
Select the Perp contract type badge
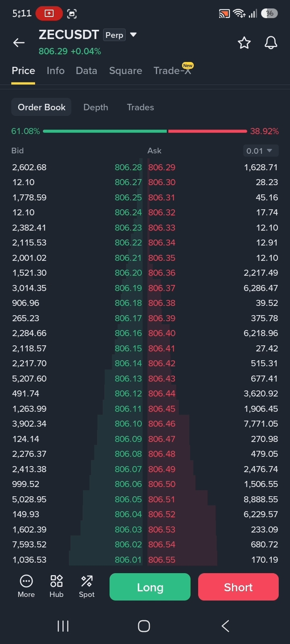point(114,35)
